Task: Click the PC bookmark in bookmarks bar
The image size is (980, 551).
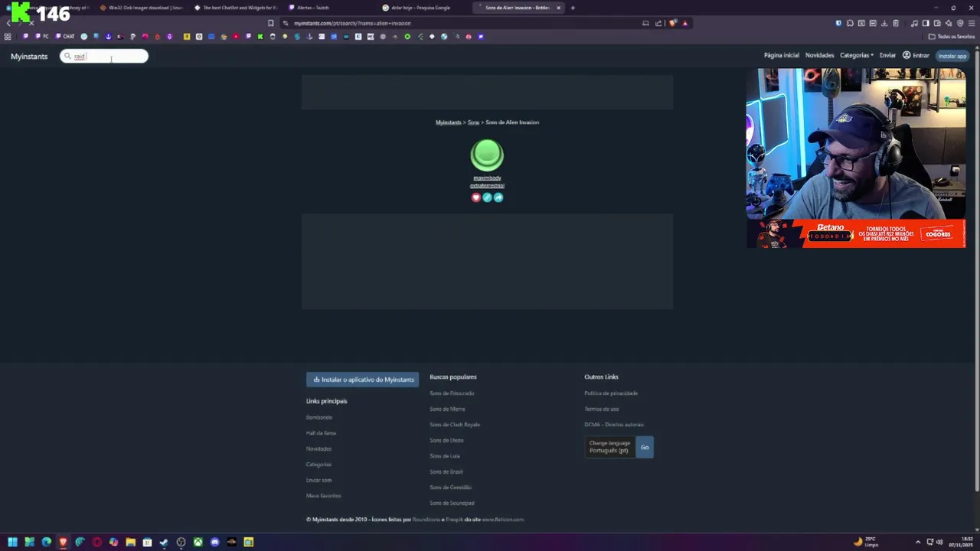Action: [42, 37]
